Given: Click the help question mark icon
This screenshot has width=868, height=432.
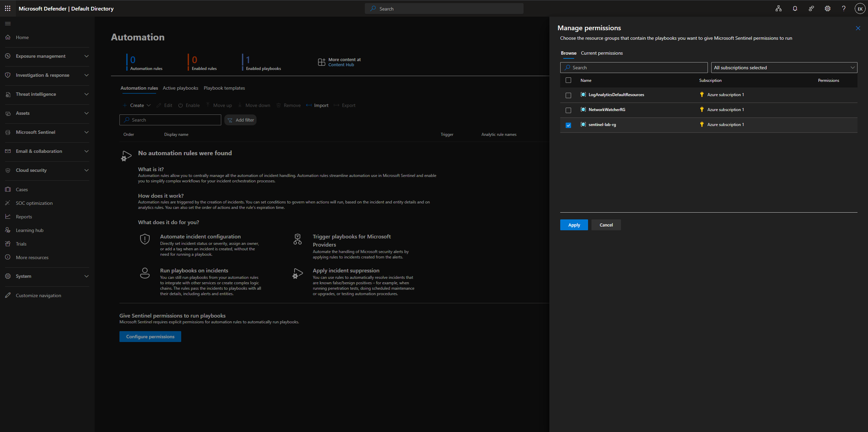Looking at the screenshot, I should (844, 8).
